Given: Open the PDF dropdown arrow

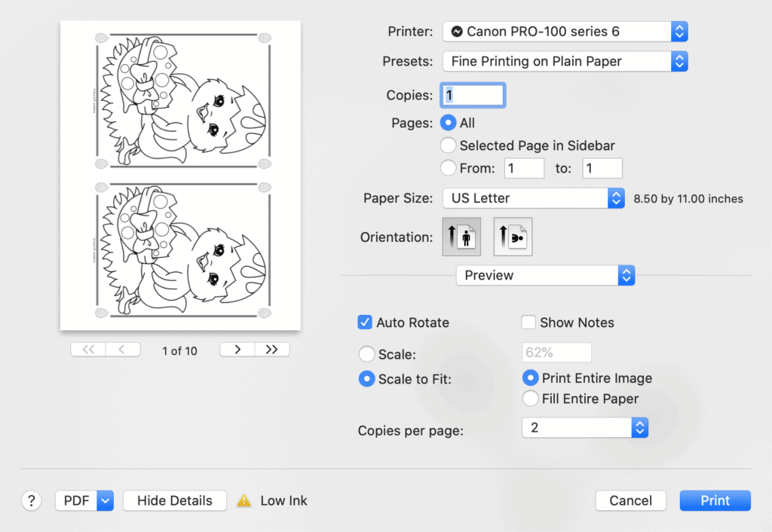Looking at the screenshot, I should point(106,501).
